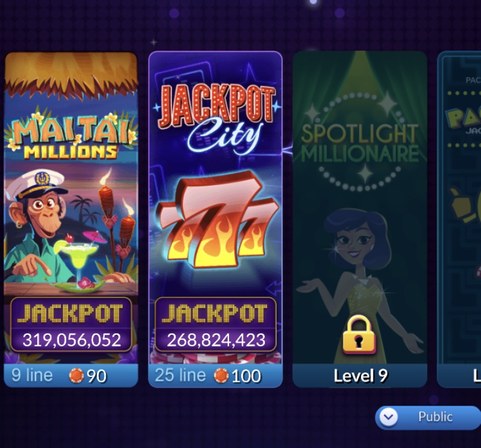Select the 9 line bet bar
The width and height of the screenshot is (481, 448).
click(71, 375)
